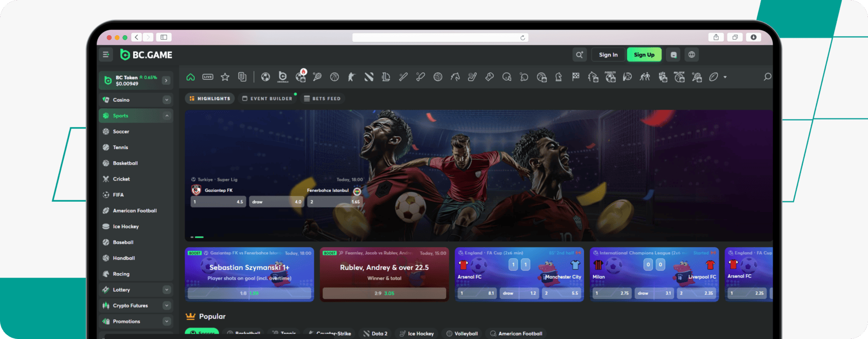Click the favorites star icon
868x339 pixels.
(225, 77)
